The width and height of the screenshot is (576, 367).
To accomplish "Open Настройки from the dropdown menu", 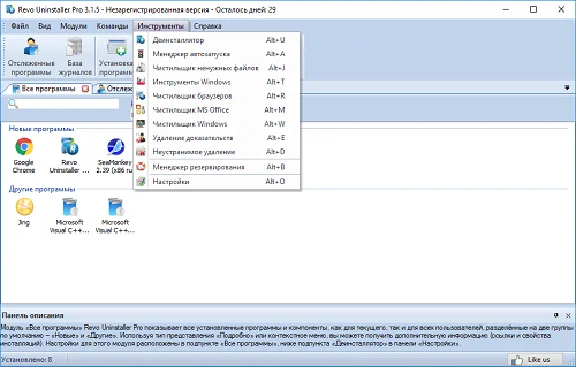I will [x=217, y=181].
